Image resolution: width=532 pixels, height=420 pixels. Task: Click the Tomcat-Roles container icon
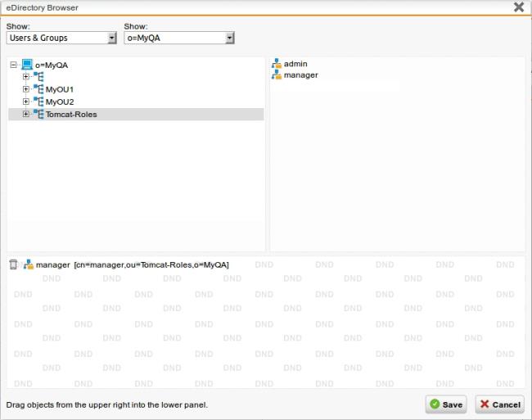point(38,114)
